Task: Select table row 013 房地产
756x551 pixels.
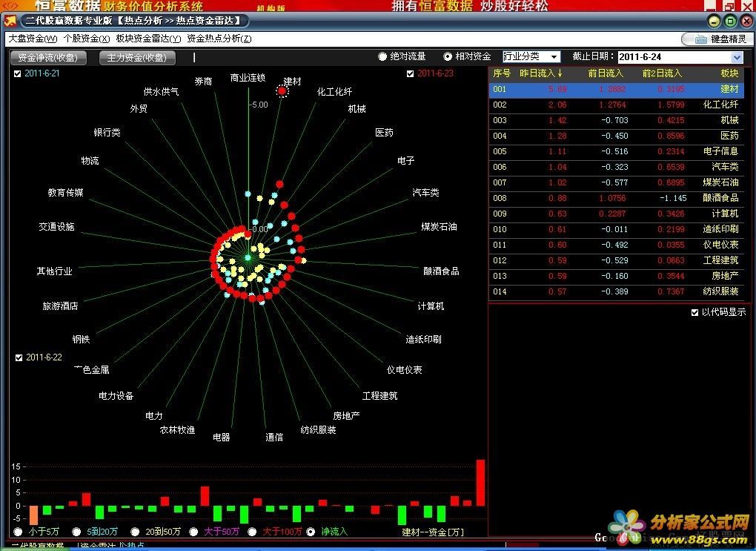Action: [617, 276]
